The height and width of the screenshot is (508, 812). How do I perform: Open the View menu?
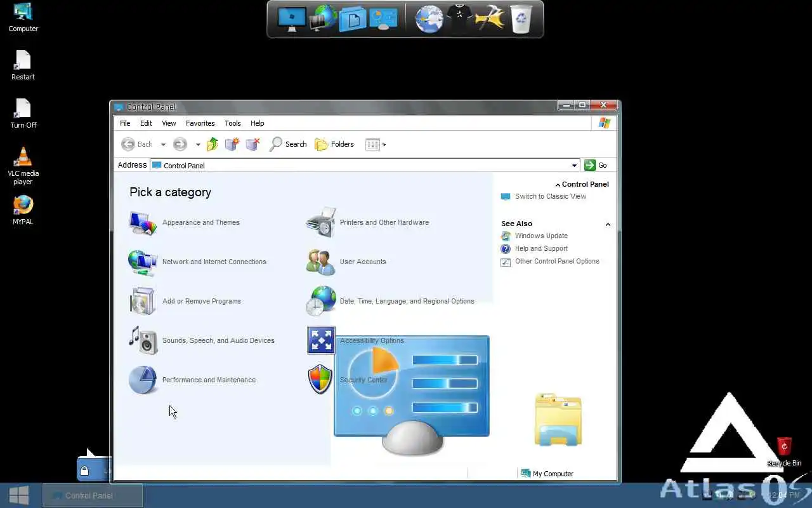click(169, 123)
